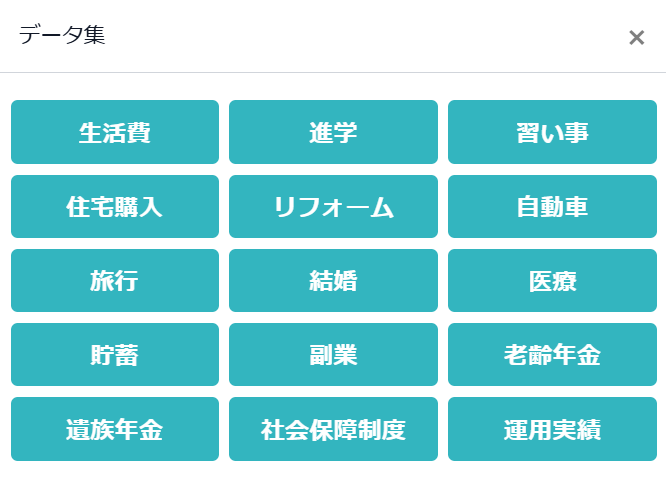Select the 進学 button
Viewport: 666px width, 486px height.
point(333,132)
